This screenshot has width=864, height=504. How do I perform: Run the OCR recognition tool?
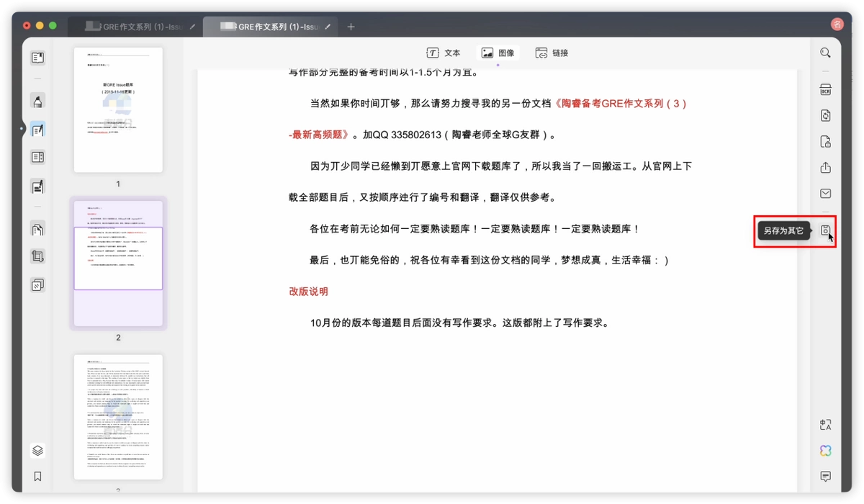[825, 90]
